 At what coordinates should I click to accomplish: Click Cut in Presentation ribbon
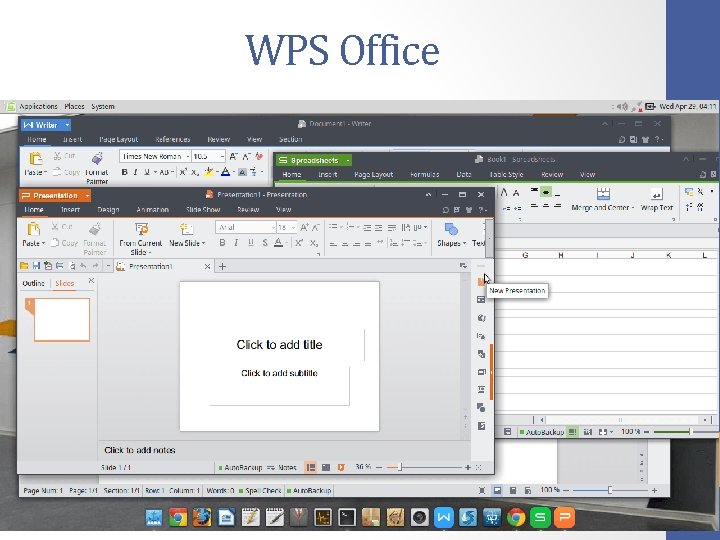tap(62, 226)
